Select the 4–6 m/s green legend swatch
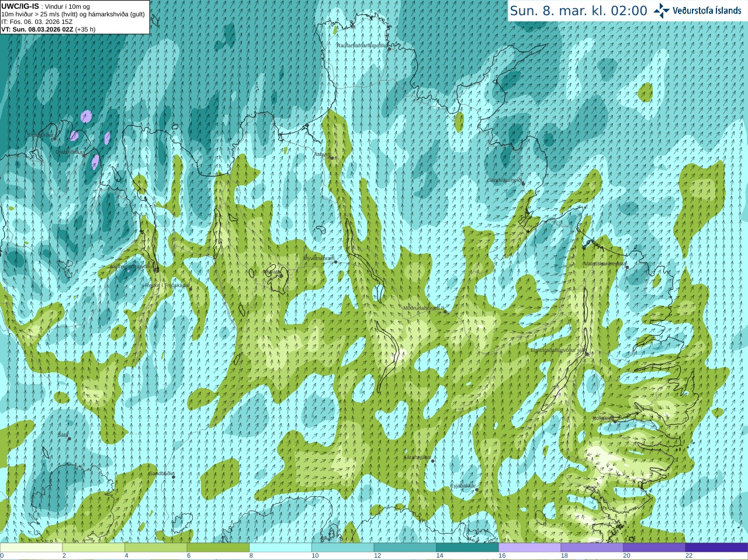 pyautogui.click(x=155, y=548)
